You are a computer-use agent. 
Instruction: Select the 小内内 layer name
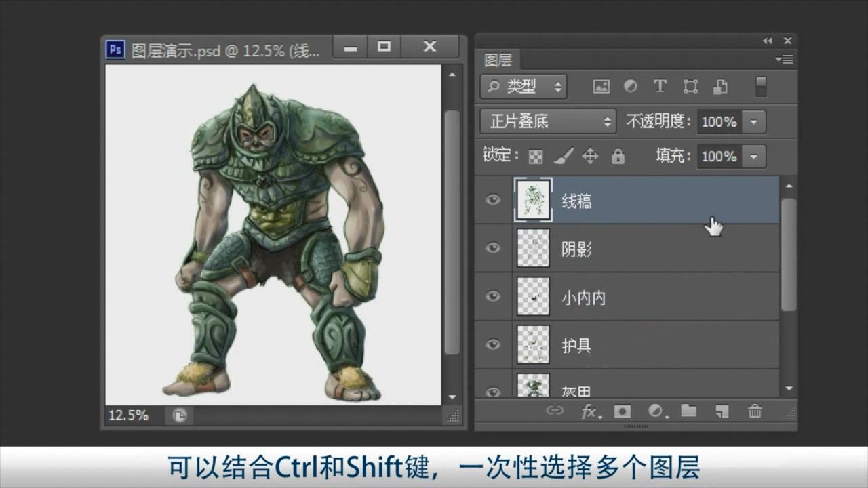pyautogui.click(x=583, y=298)
